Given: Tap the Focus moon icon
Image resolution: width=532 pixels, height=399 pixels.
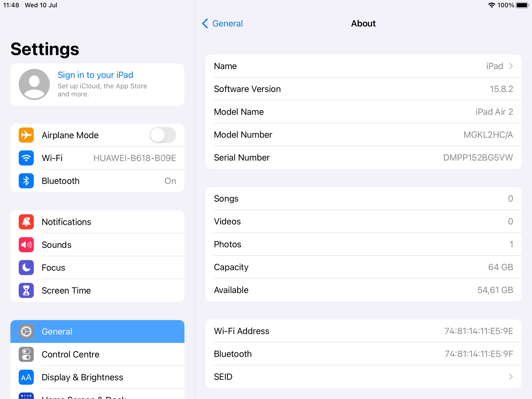Looking at the screenshot, I should coord(26,268).
